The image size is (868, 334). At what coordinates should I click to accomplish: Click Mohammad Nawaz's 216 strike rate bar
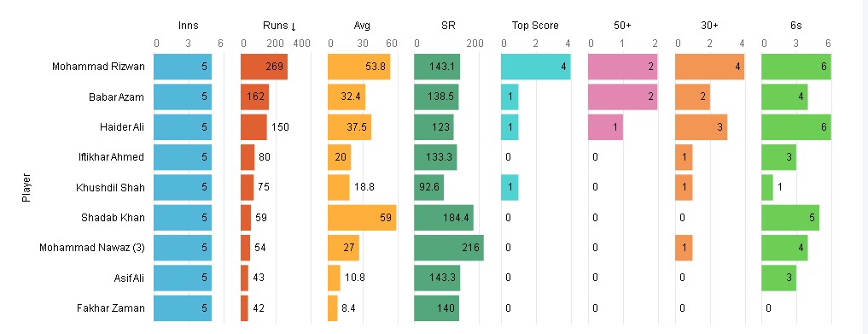[x=449, y=248]
